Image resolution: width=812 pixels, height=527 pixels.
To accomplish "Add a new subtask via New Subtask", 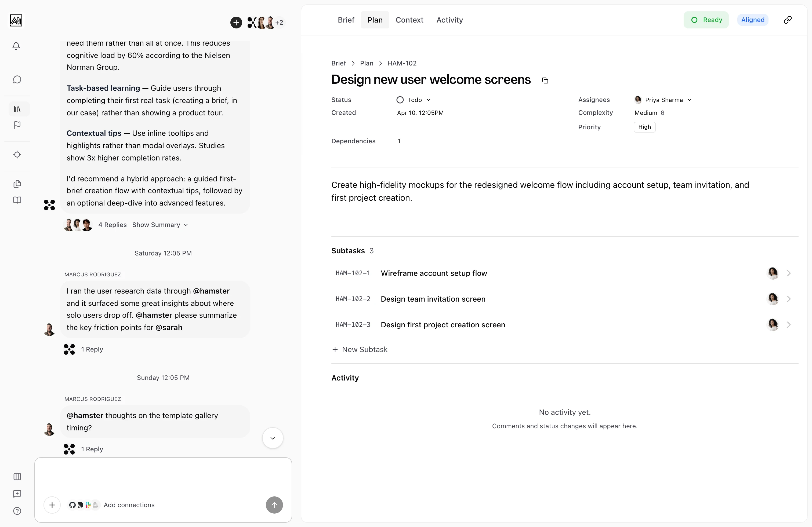I will 360,349.
